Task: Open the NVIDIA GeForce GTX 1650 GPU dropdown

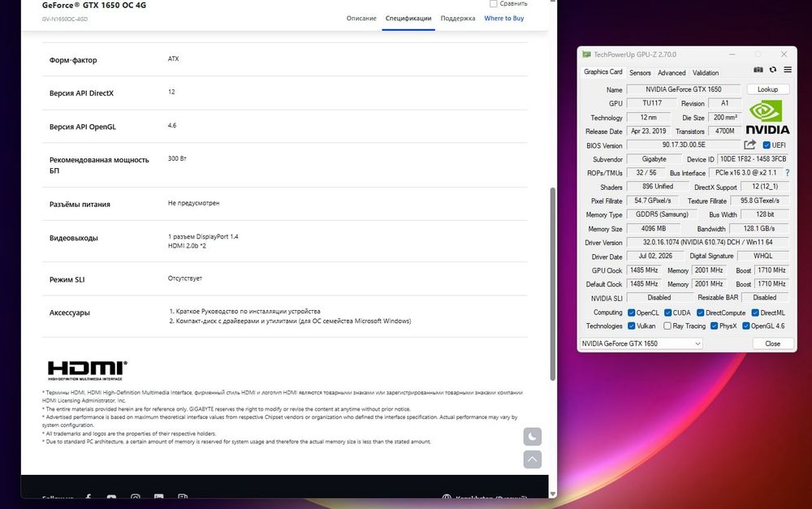Action: point(641,343)
